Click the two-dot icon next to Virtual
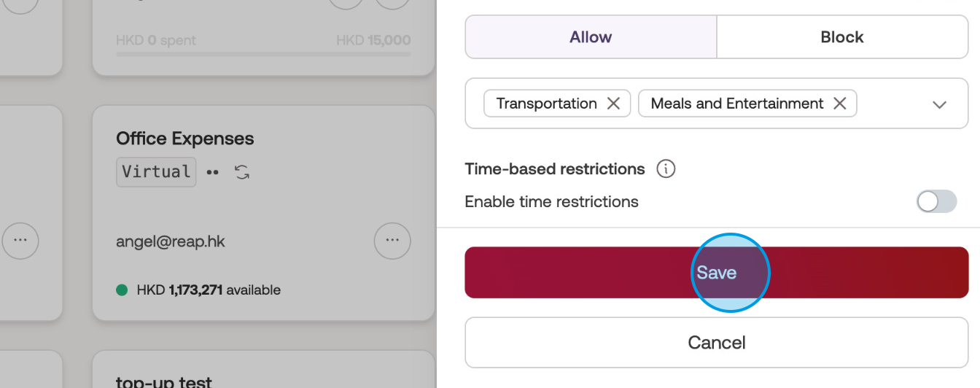Image resolution: width=980 pixels, height=388 pixels. point(212,173)
